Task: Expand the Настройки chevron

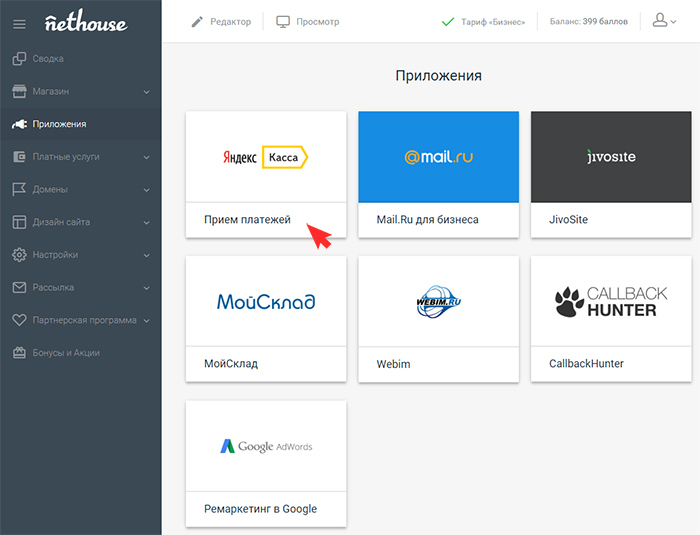Action: tap(146, 255)
